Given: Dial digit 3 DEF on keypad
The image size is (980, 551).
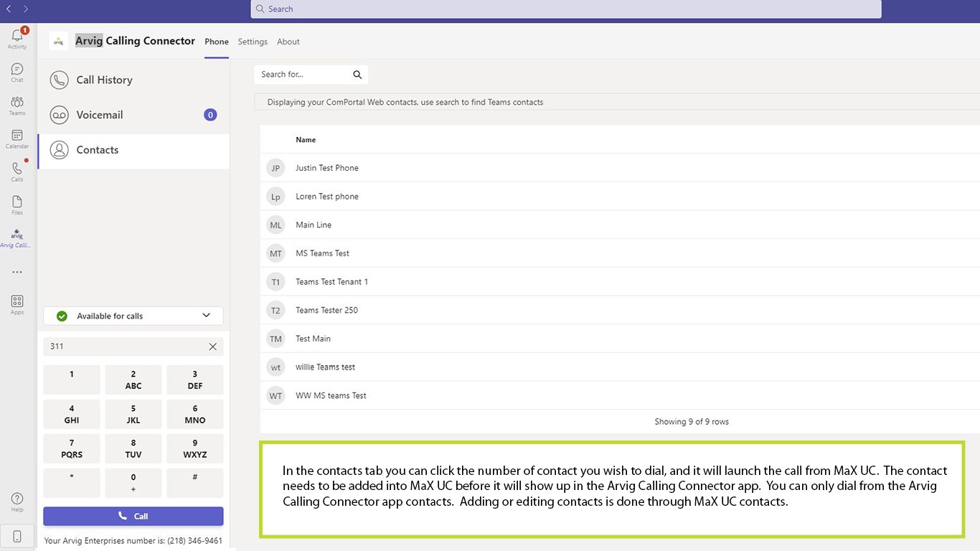Looking at the screenshot, I should [195, 380].
